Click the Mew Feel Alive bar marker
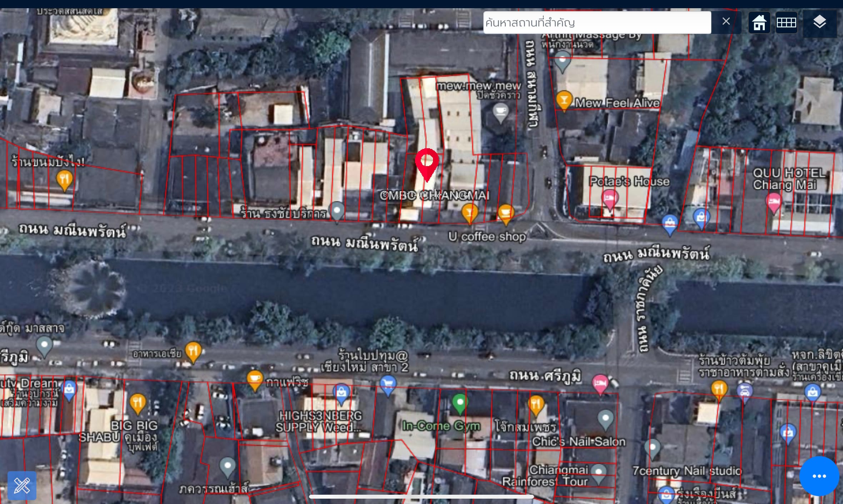The image size is (843, 504). click(x=564, y=101)
